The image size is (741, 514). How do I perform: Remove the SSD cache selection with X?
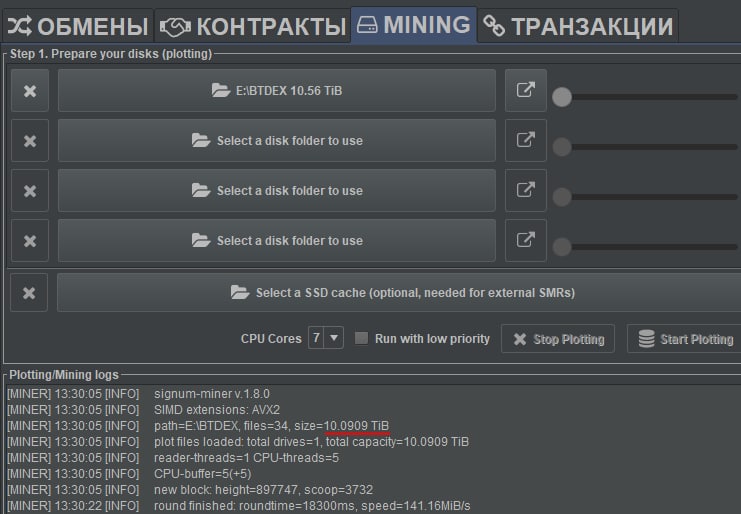point(29,293)
